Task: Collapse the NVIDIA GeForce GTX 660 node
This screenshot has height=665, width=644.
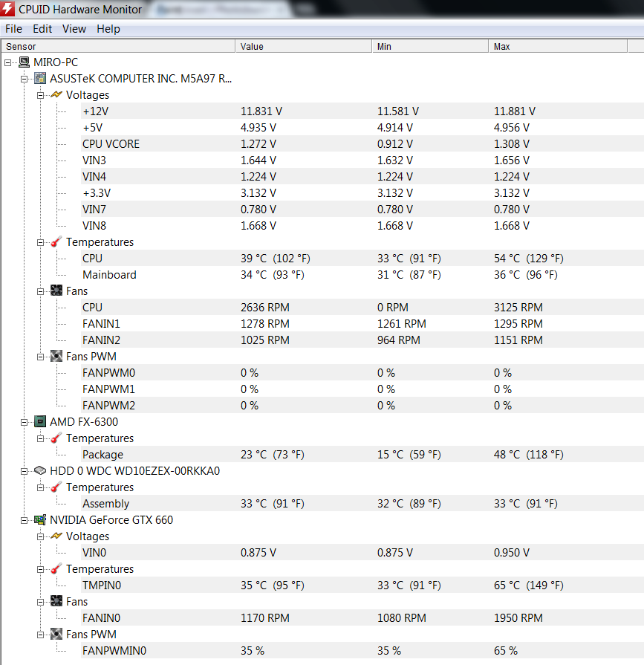Action: (25, 520)
